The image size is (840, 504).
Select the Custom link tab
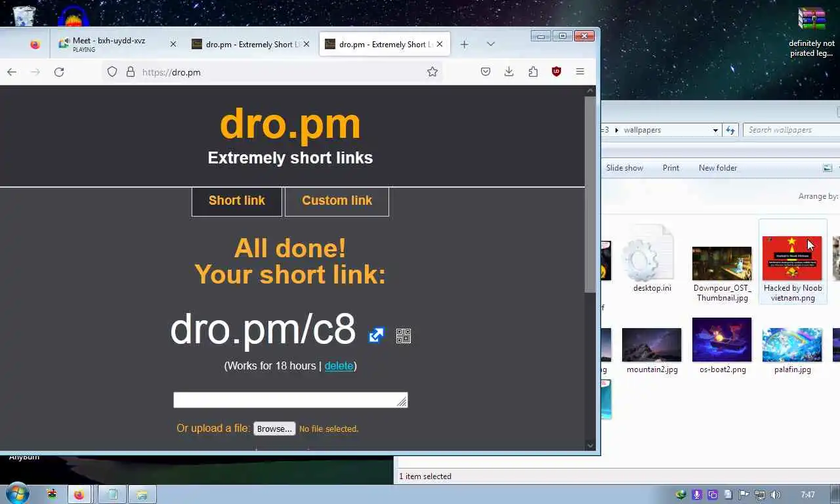[x=337, y=201]
